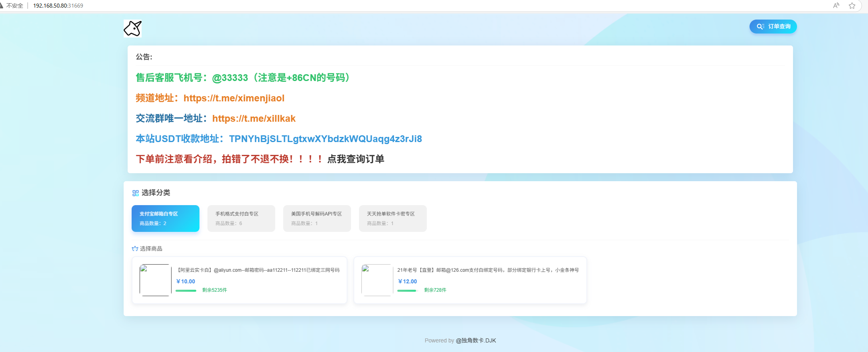Open the 21年老号 product thumbnail
This screenshot has width=868, height=352.
pos(377,280)
